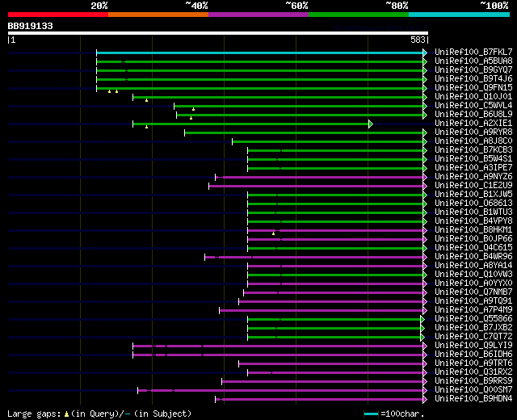
Task: Click the UniRef100_C5WVL4 label
Action: (x=473, y=105)
